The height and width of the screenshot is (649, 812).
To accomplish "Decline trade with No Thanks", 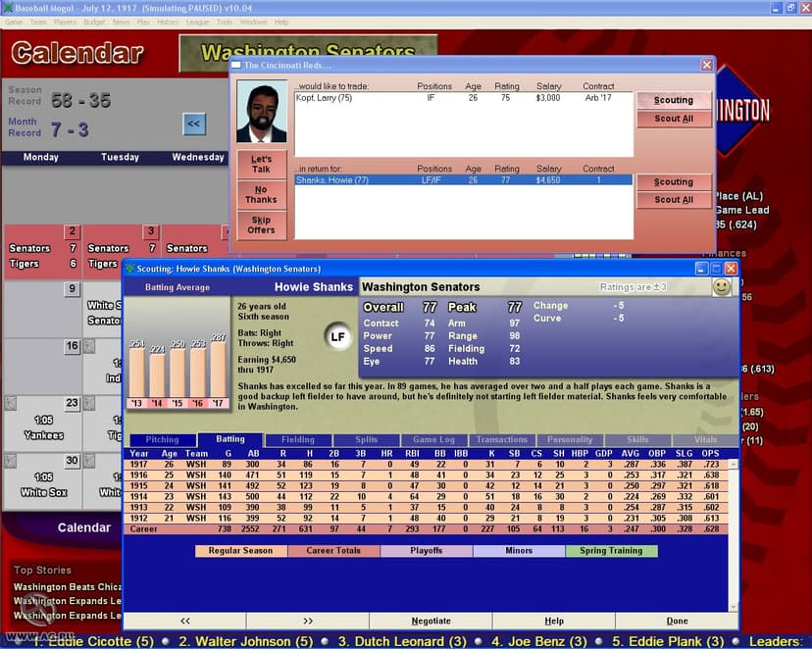I will [262, 194].
